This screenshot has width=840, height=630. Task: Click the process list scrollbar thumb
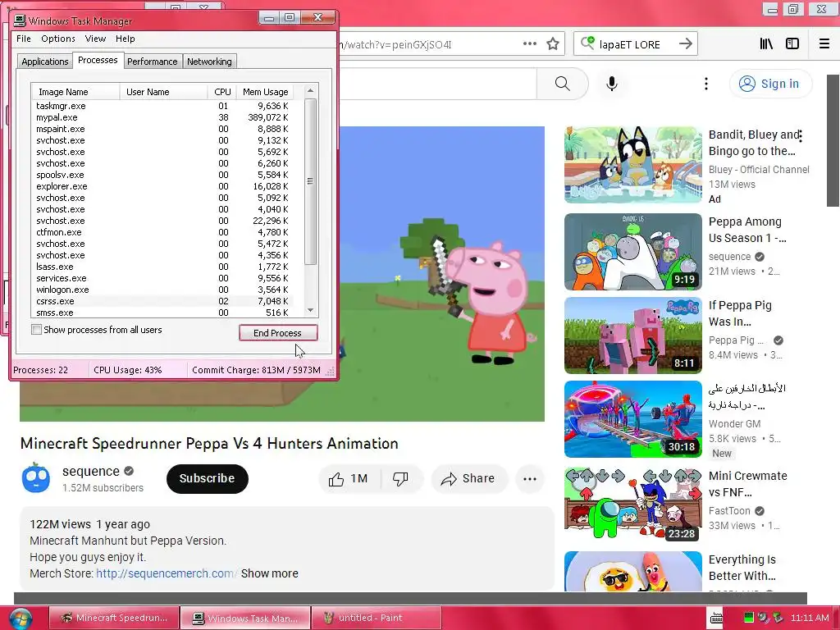tap(310, 181)
